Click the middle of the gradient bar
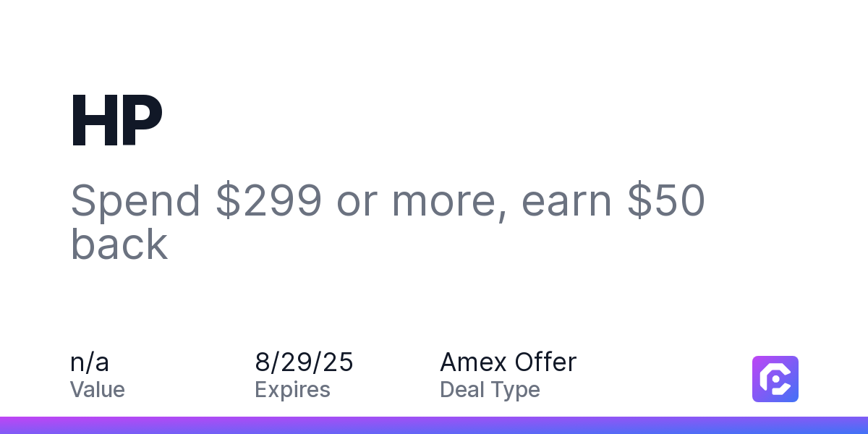 pos(434,425)
